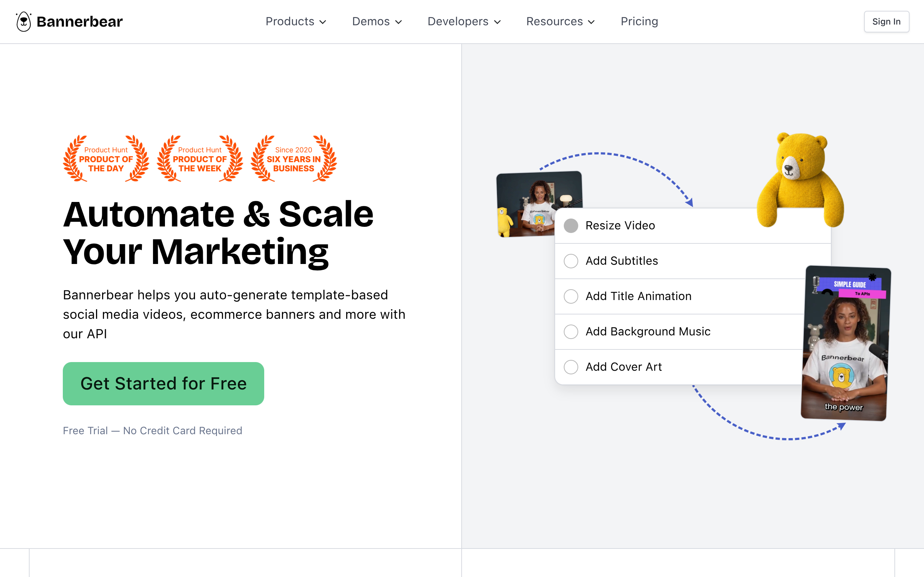Open the Developers dropdown chevron
Viewport: 924px width, 577px height.
[497, 22]
